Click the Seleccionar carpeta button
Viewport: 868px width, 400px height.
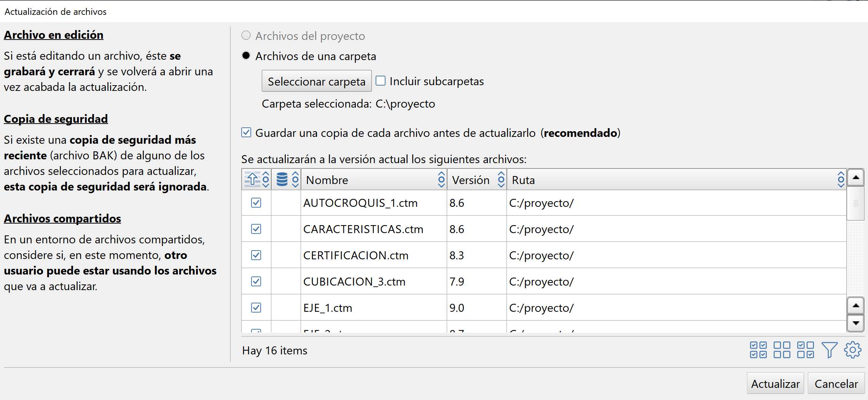[x=316, y=81]
